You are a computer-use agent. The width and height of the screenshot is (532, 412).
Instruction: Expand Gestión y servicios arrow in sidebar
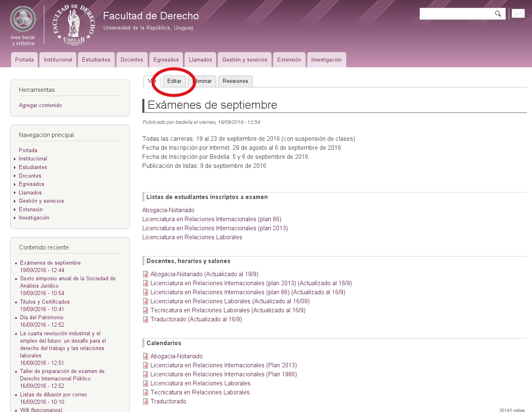pyautogui.click(x=15, y=201)
